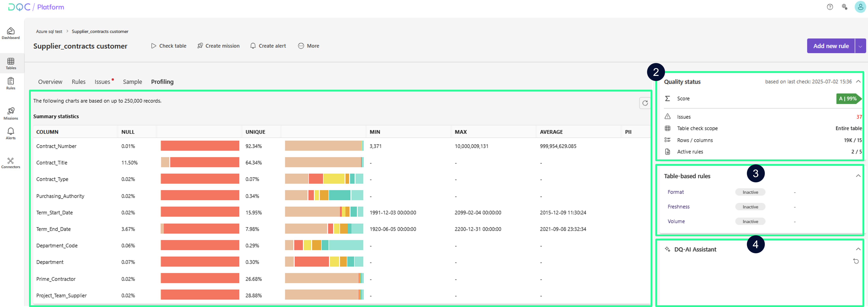Open the user profile avatar
The image size is (868, 307).
tap(860, 7)
